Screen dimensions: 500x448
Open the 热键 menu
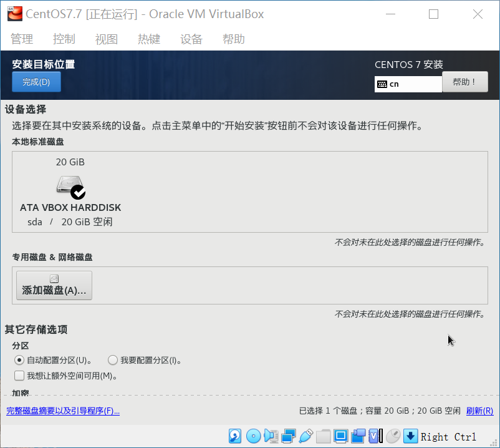[x=149, y=39]
